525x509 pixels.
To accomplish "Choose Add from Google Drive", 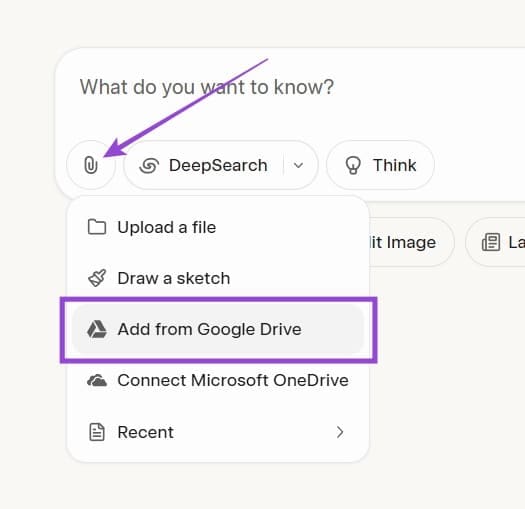I will [218, 329].
